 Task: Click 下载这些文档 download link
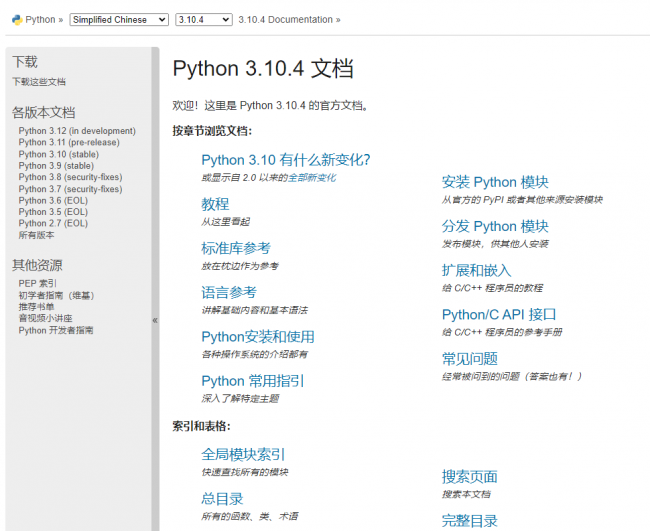39,82
